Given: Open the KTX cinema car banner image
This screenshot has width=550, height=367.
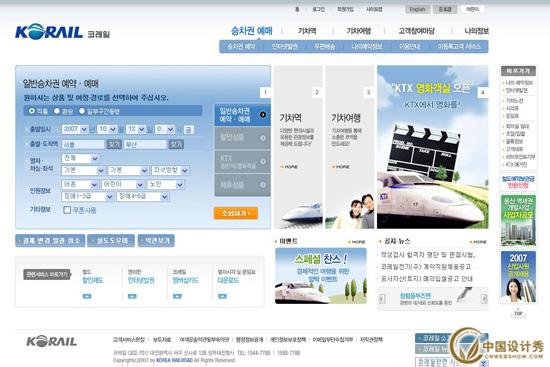Looking at the screenshot, I should coord(432,147).
